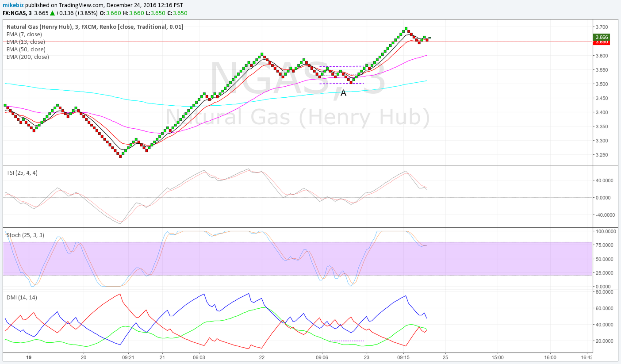
Task: Click the green up-arrow change indicator
Action: click(x=52, y=13)
